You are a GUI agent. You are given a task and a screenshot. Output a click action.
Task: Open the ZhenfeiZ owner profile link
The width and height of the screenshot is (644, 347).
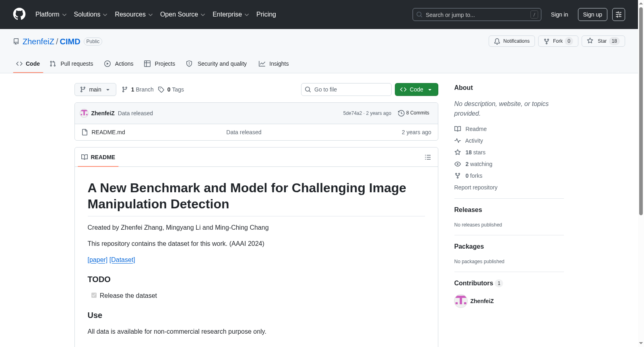(38, 42)
